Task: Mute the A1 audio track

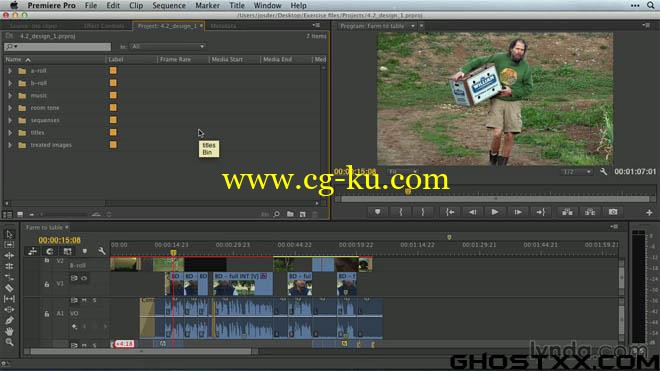Action: (x=84, y=300)
